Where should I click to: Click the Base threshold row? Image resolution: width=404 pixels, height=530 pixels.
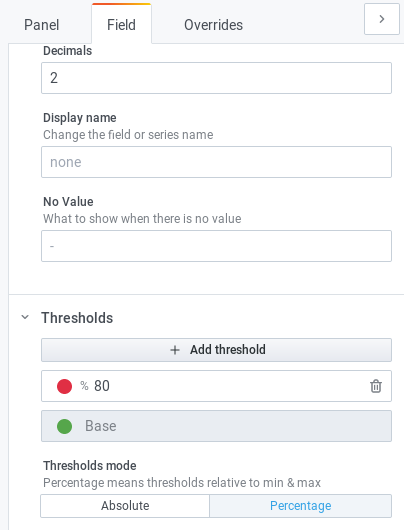tap(216, 426)
